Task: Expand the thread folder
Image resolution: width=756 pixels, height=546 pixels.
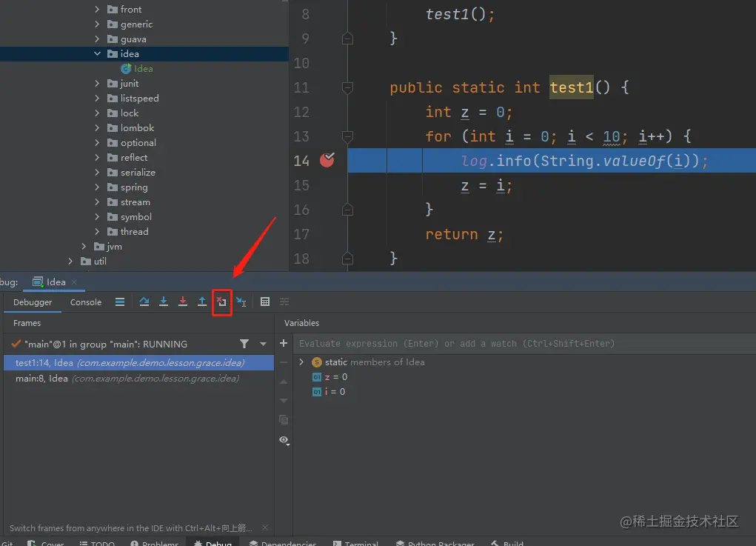Action: 97,232
